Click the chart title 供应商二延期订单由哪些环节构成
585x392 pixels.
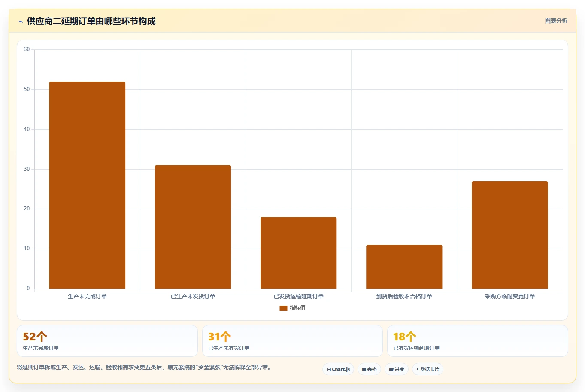coord(91,21)
